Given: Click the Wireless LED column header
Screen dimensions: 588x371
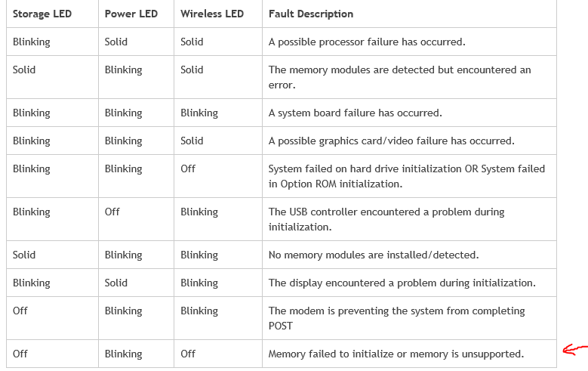Looking at the screenshot, I should (211, 14).
